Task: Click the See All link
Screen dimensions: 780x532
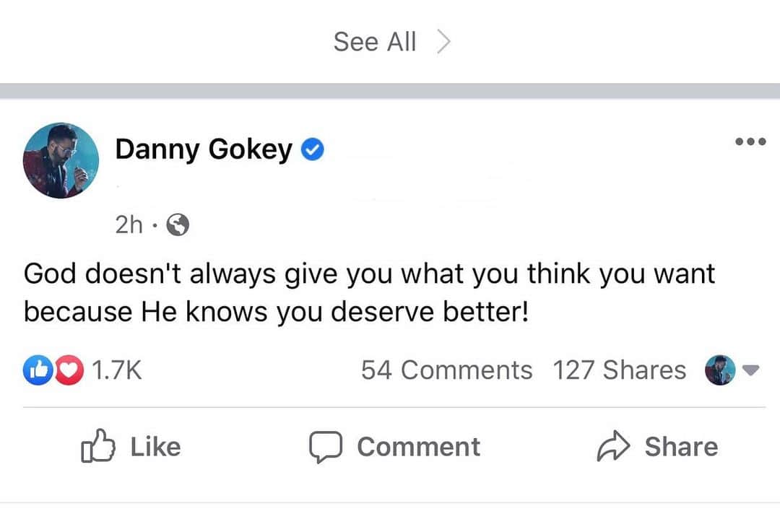Action: point(375,41)
